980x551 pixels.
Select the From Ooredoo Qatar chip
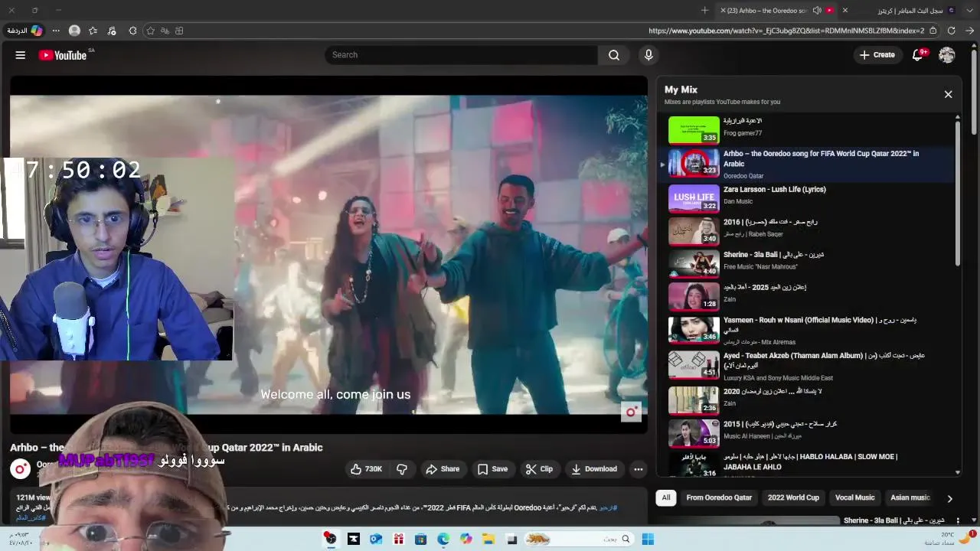719,497
